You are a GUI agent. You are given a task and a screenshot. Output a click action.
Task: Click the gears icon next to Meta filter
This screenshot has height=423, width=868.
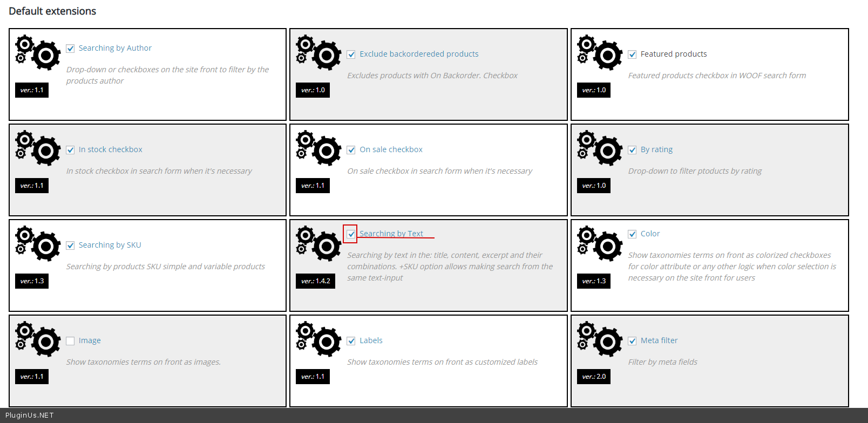click(x=600, y=339)
